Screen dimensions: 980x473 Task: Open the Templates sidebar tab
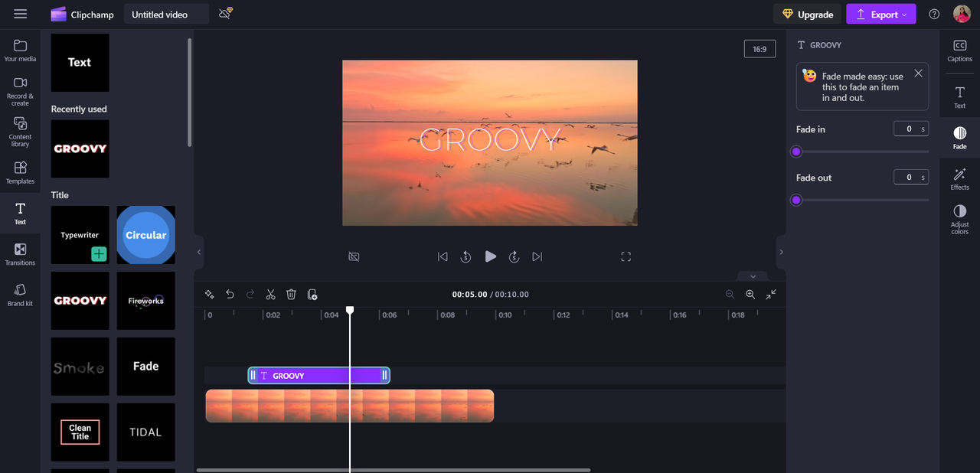pos(20,173)
